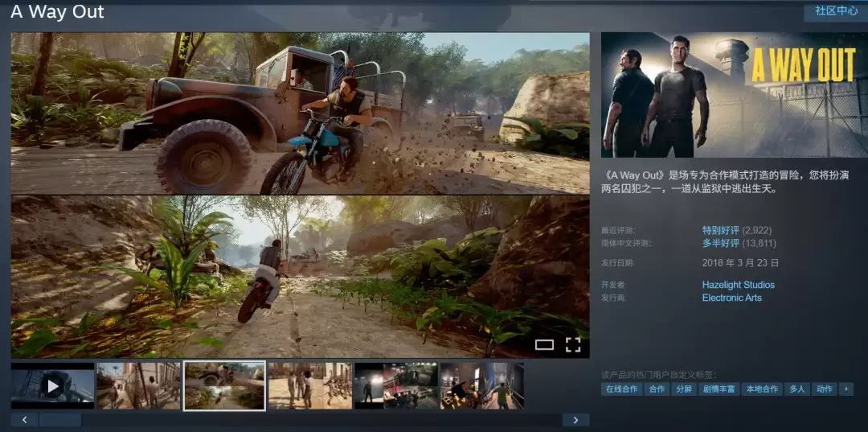This screenshot has width=868, height=432.
Task: View 特别好评 recent reviews
Action: pos(720,230)
